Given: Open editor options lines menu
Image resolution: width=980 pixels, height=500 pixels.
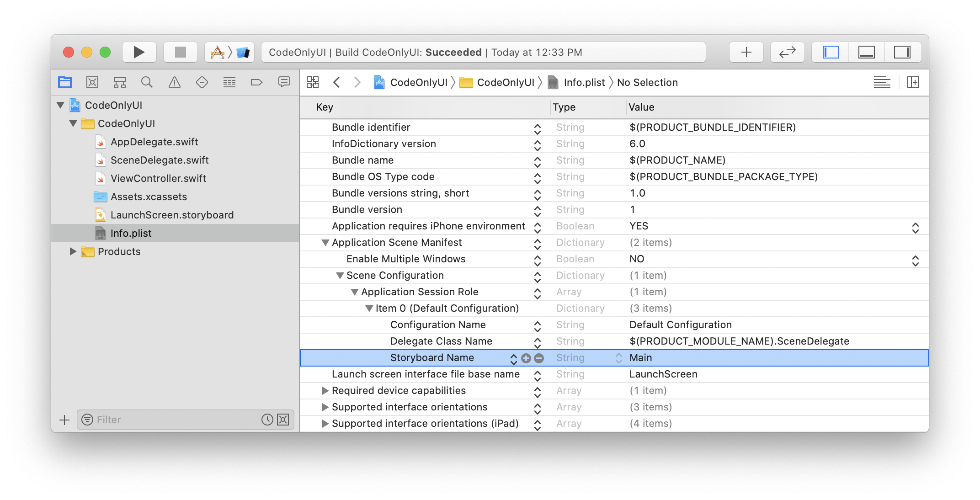Looking at the screenshot, I should [882, 82].
